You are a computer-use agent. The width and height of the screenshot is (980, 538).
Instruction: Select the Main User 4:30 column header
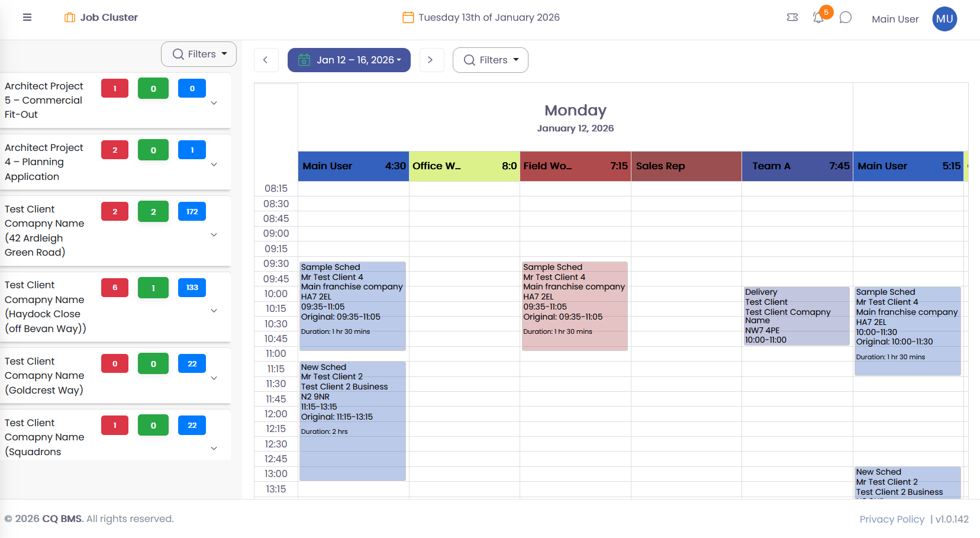(353, 166)
